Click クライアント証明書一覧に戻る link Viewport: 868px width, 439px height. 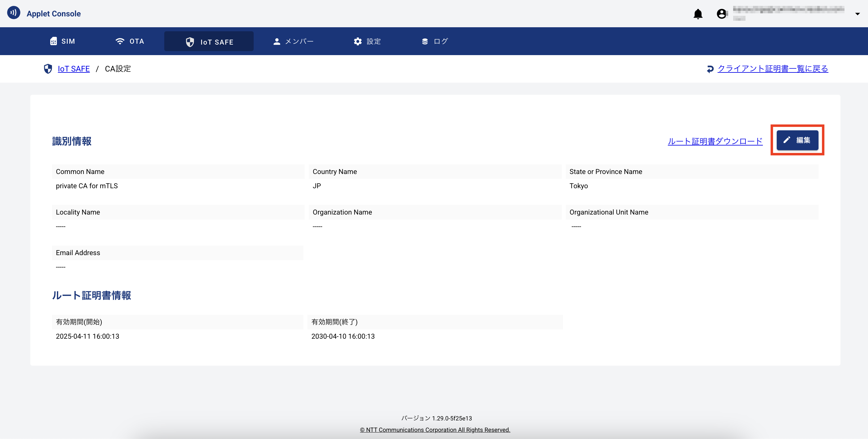click(773, 69)
